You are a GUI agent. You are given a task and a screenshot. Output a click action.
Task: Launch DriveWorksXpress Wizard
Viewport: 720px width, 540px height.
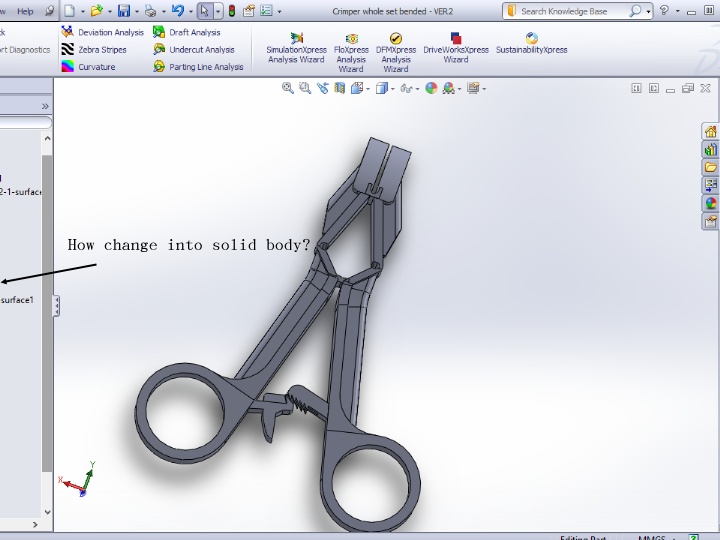tap(456, 48)
